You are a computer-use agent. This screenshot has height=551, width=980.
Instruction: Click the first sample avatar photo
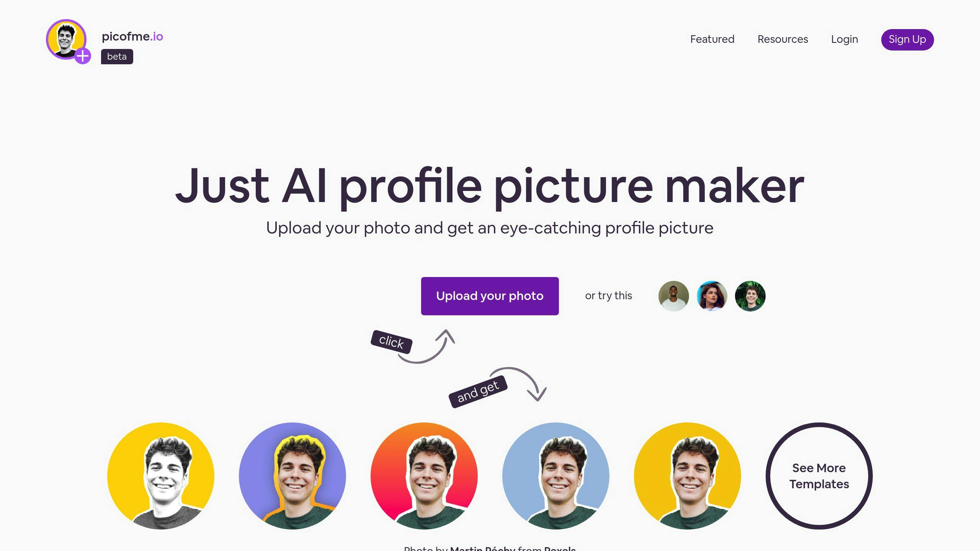[x=674, y=296]
